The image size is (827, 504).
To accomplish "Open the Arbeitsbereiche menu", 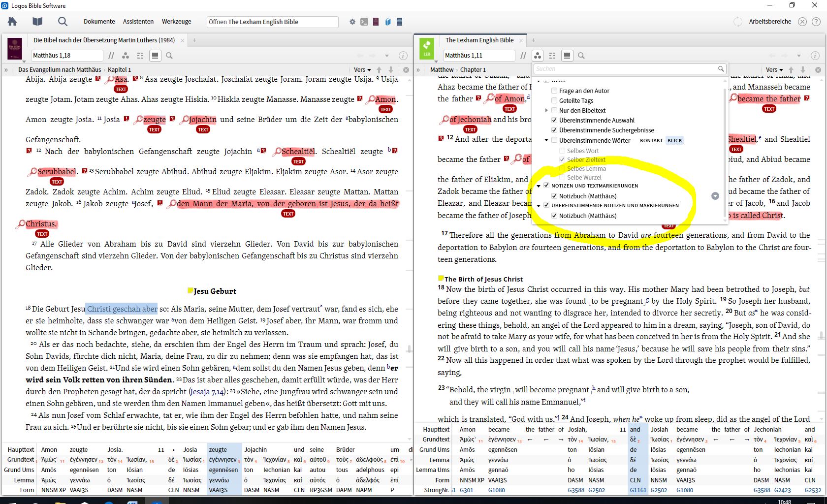I will click(770, 22).
